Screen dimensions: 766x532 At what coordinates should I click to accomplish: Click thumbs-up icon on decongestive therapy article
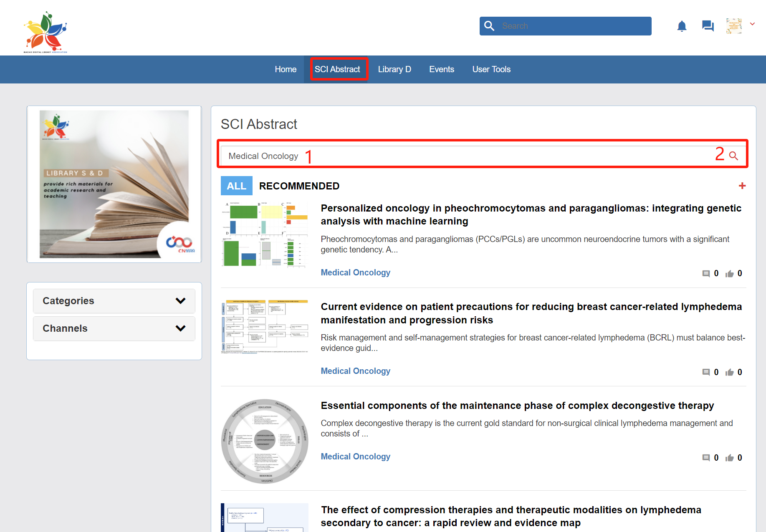click(729, 458)
